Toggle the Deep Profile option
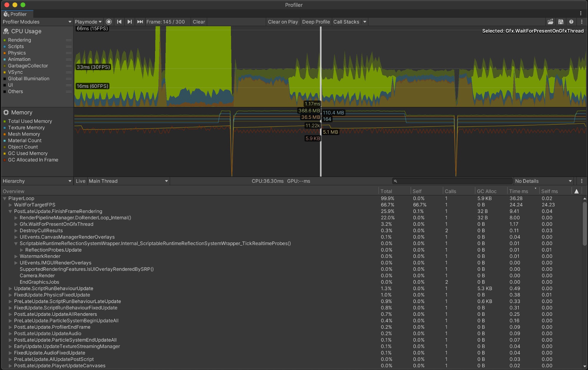The width and height of the screenshot is (588, 370). coord(316,22)
